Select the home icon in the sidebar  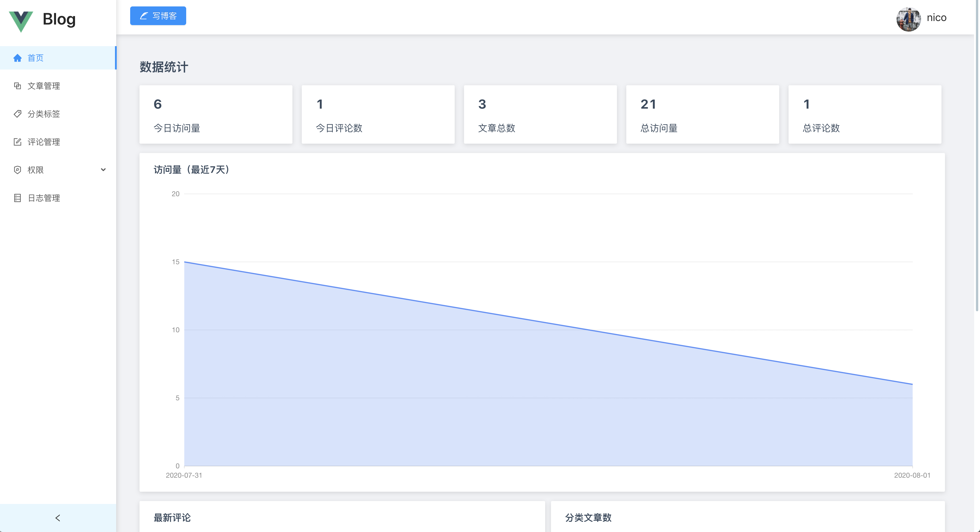click(x=18, y=58)
